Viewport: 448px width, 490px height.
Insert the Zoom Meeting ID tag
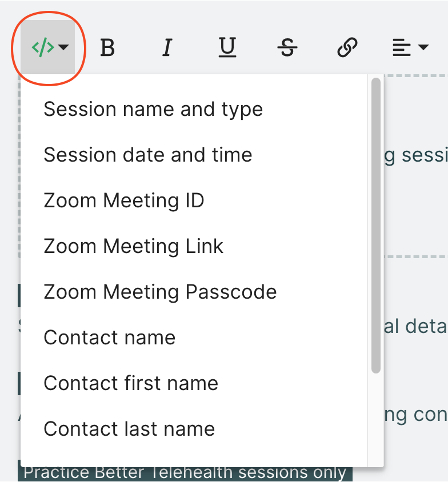123,200
